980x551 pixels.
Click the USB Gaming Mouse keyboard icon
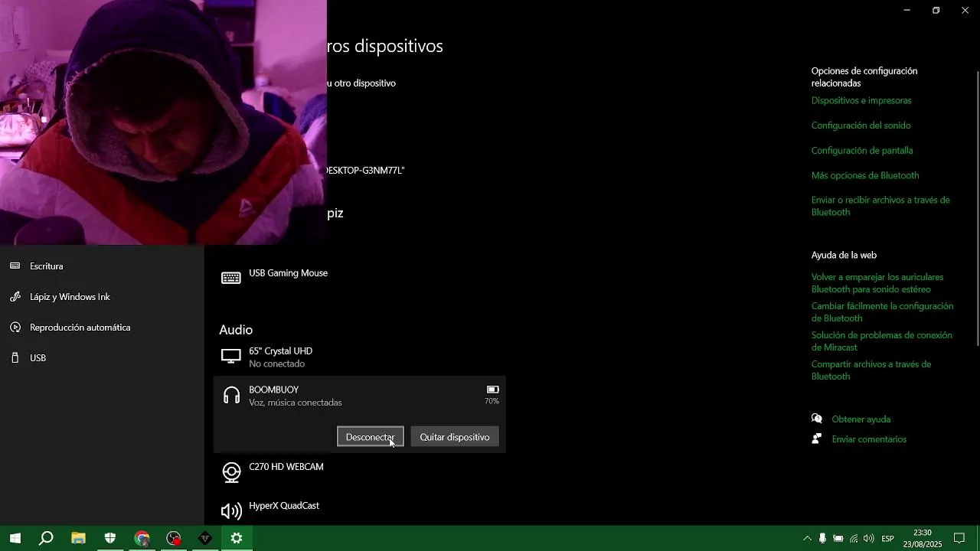tap(231, 278)
